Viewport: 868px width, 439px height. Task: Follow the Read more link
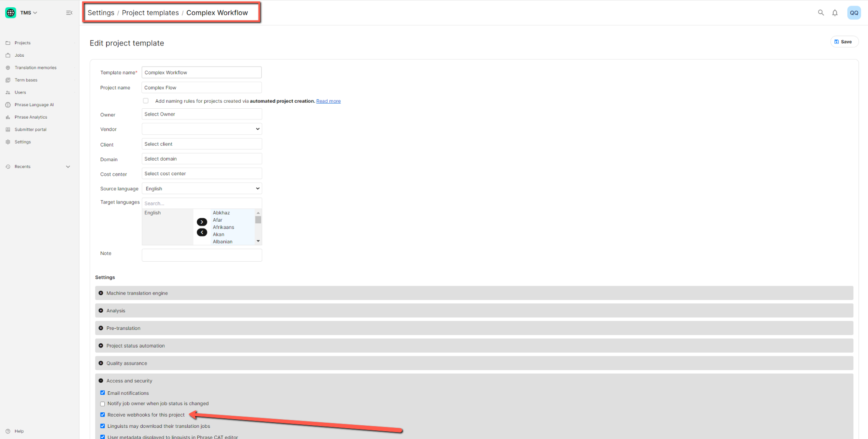(328, 101)
